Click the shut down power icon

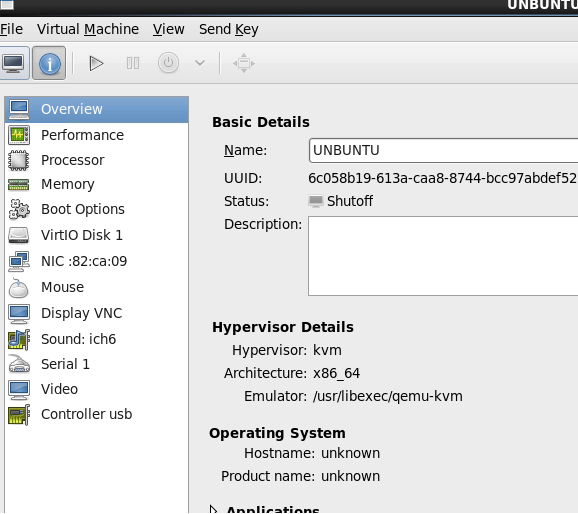coord(168,63)
